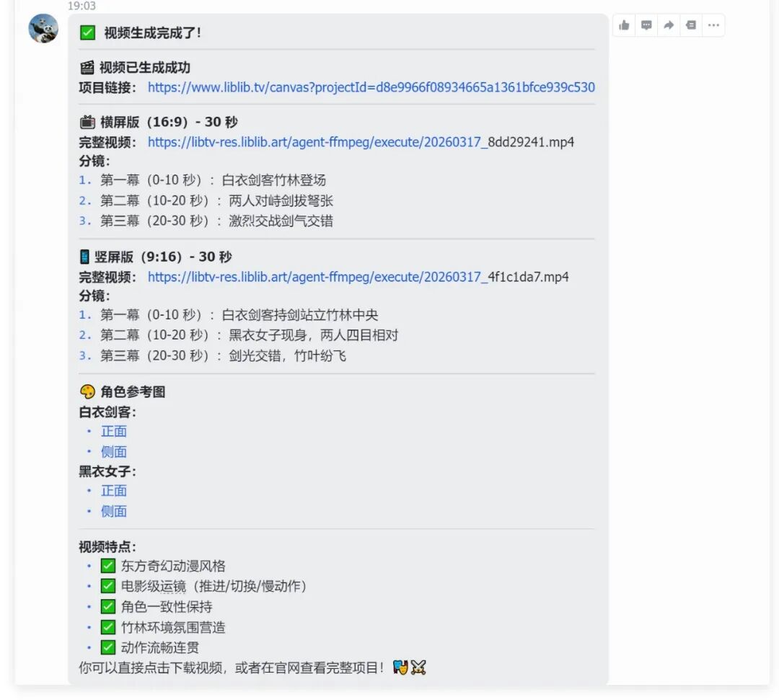This screenshot has width=779, height=700.
Task: Click the phone icon beside 竖屏版 (9:16)
Action: pyautogui.click(x=84, y=256)
